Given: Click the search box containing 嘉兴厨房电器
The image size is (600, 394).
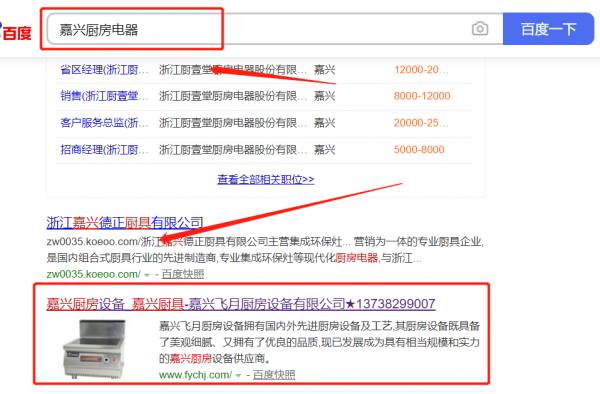Looking at the screenshot, I should coord(275,29).
